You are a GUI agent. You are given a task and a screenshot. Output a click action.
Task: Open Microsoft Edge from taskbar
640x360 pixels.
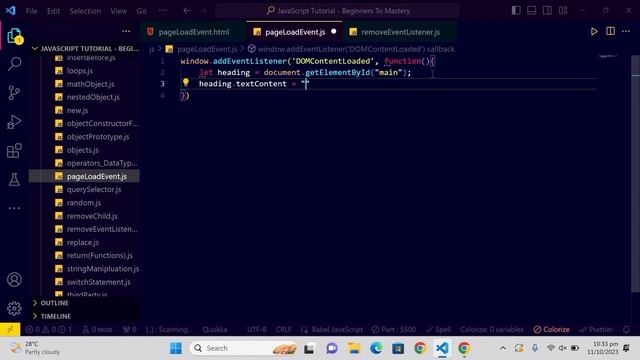point(376,348)
